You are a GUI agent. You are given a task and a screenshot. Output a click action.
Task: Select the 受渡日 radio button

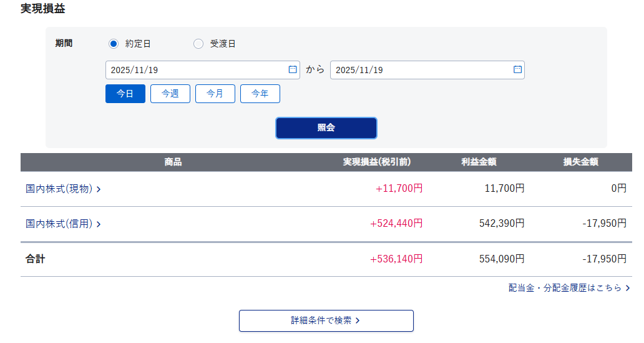pyautogui.click(x=198, y=44)
